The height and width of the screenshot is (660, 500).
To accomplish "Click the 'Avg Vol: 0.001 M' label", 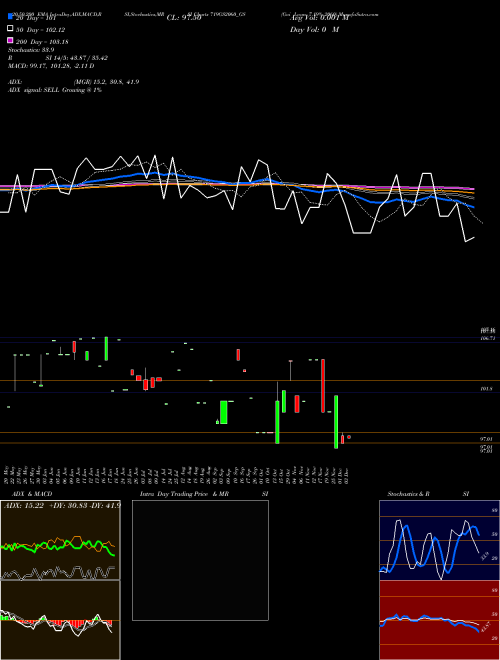I will click(319, 18).
